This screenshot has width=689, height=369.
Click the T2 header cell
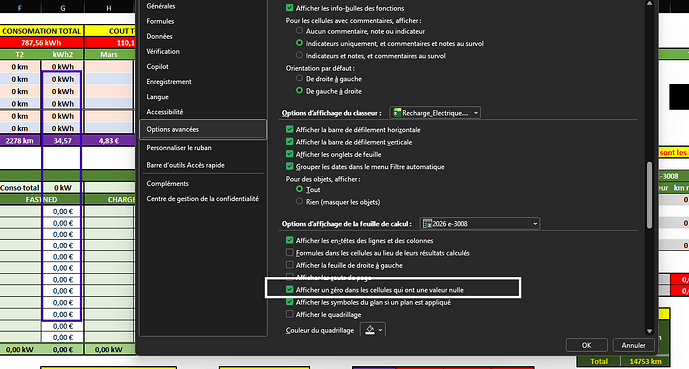(20, 54)
